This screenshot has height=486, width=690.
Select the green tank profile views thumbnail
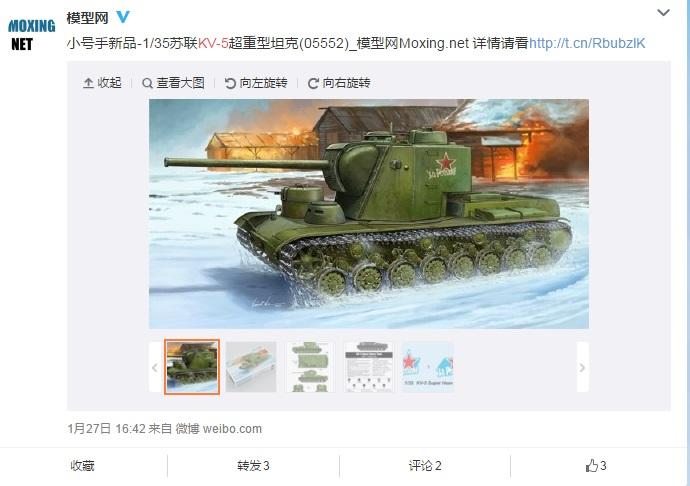[x=310, y=367]
